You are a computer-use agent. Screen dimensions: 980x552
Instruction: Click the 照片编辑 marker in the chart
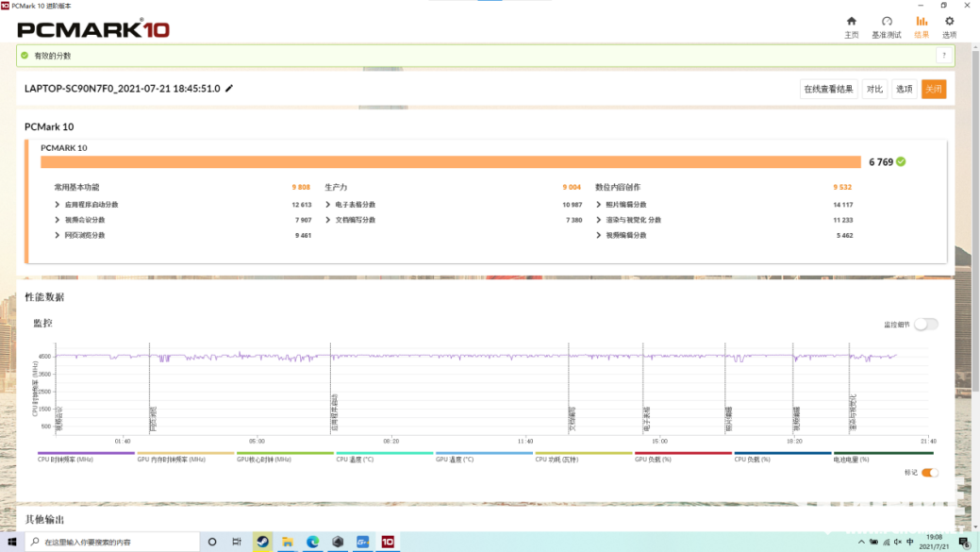729,419
